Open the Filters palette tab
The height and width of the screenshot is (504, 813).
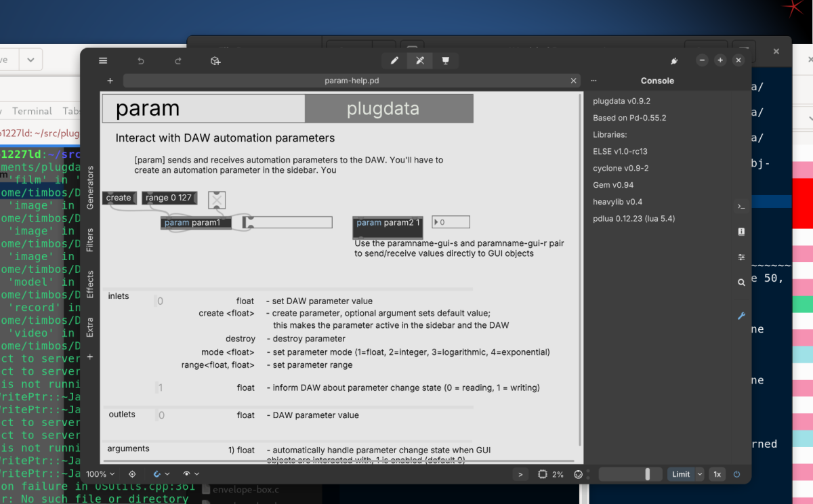[91, 240]
